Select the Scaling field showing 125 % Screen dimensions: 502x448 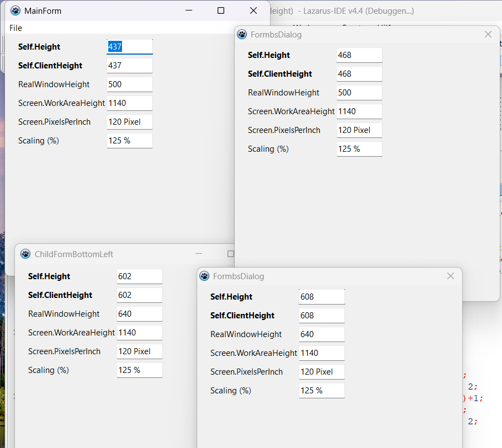pos(129,141)
